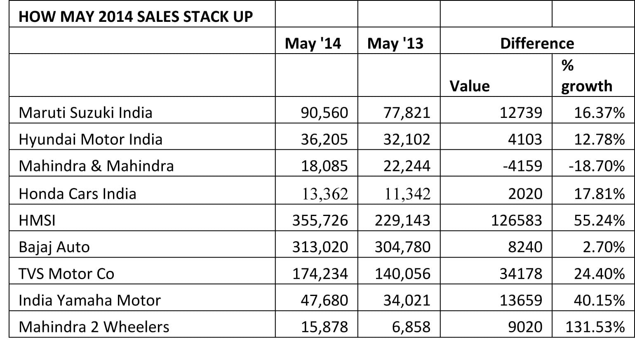Click the negative growth value -18.70%
635x364 pixels.
pos(596,166)
